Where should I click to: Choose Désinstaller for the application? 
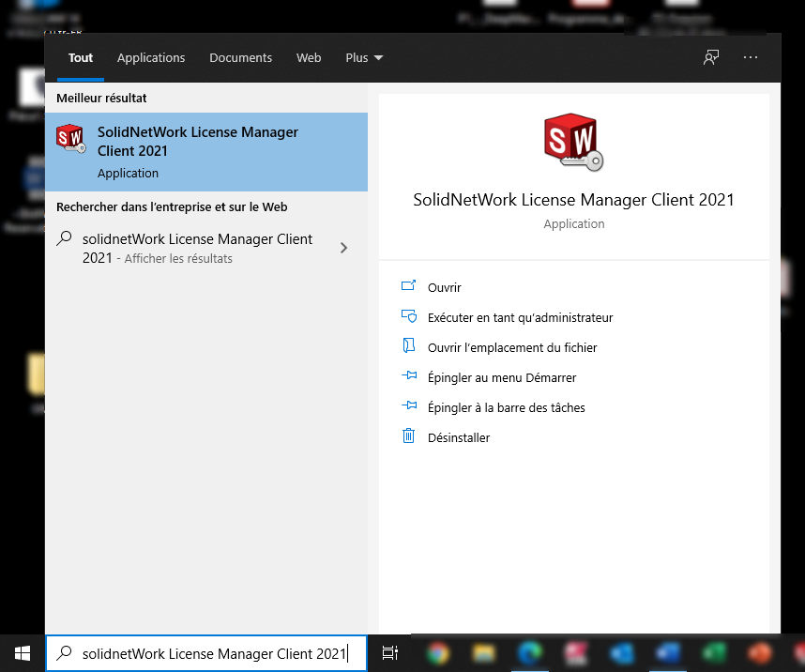(459, 437)
